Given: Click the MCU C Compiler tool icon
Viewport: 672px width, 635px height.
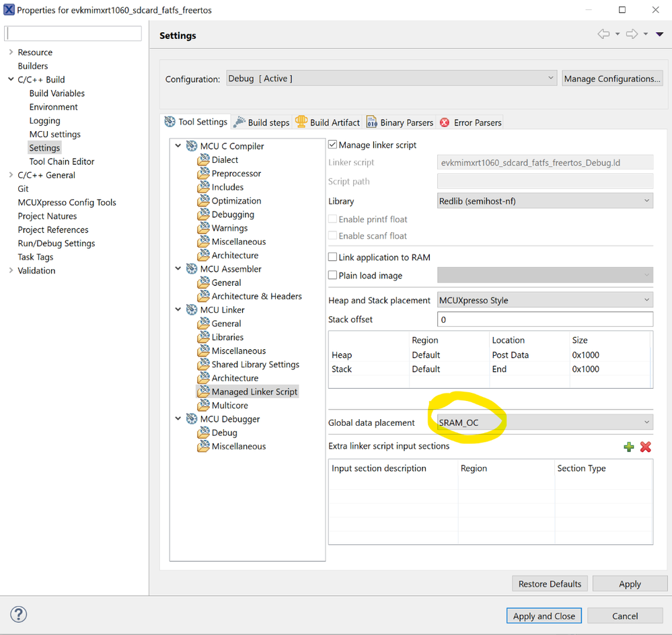Looking at the screenshot, I should click(192, 146).
